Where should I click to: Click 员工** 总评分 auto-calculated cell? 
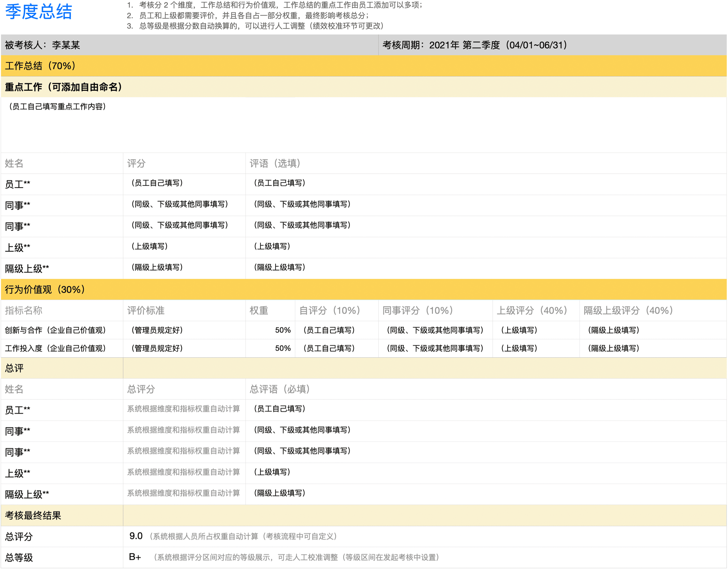coord(184,410)
